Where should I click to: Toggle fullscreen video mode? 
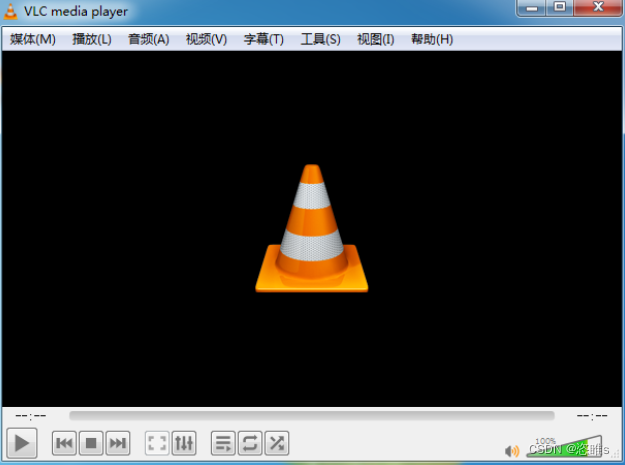tap(157, 443)
